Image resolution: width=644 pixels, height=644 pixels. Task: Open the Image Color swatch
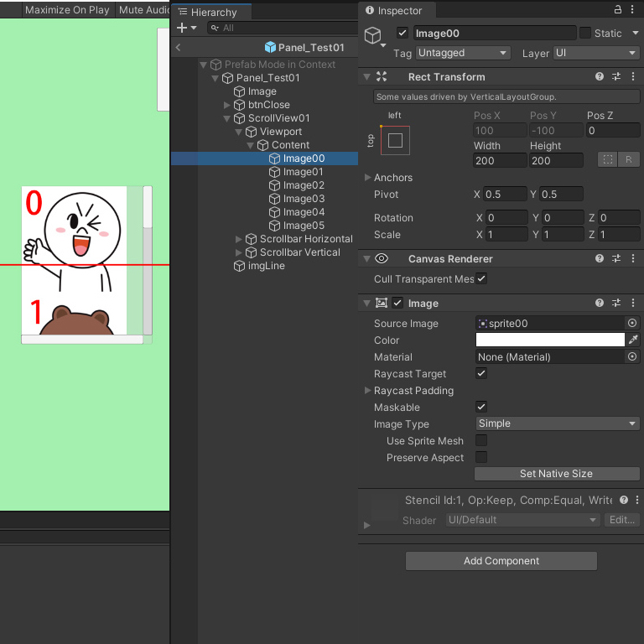550,340
